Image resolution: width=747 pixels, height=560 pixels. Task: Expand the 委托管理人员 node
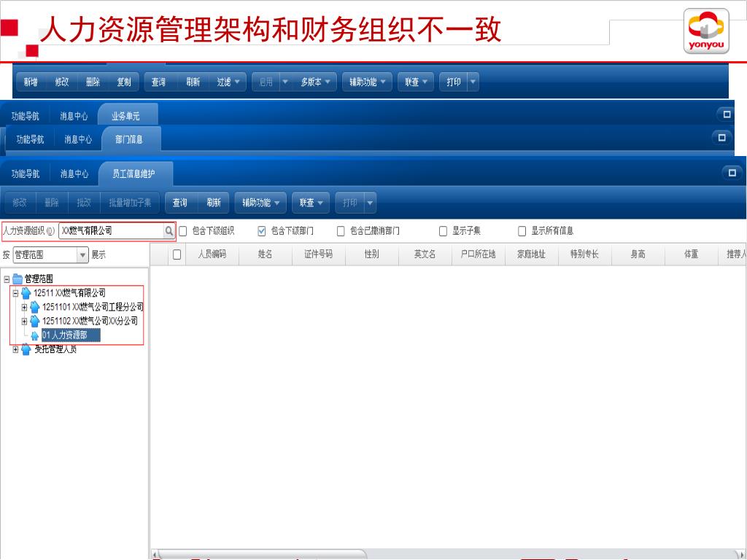pyautogui.click(x=15, y=349)
